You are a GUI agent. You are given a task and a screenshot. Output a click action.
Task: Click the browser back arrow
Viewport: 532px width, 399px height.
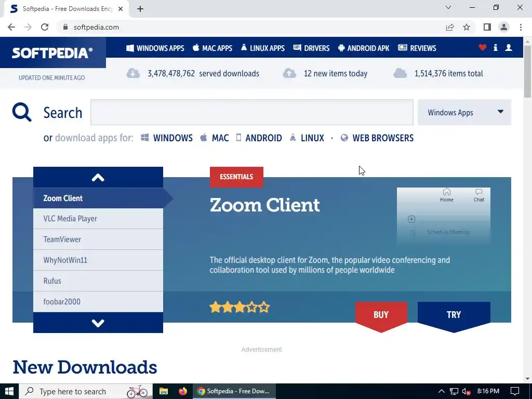point(11,27)
